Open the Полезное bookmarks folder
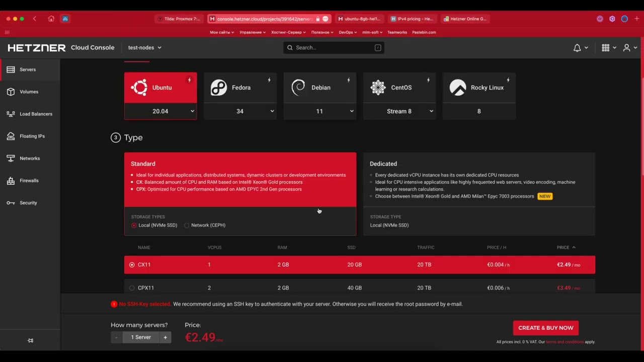Screen dimensions: 644x362 pos(322,32)
